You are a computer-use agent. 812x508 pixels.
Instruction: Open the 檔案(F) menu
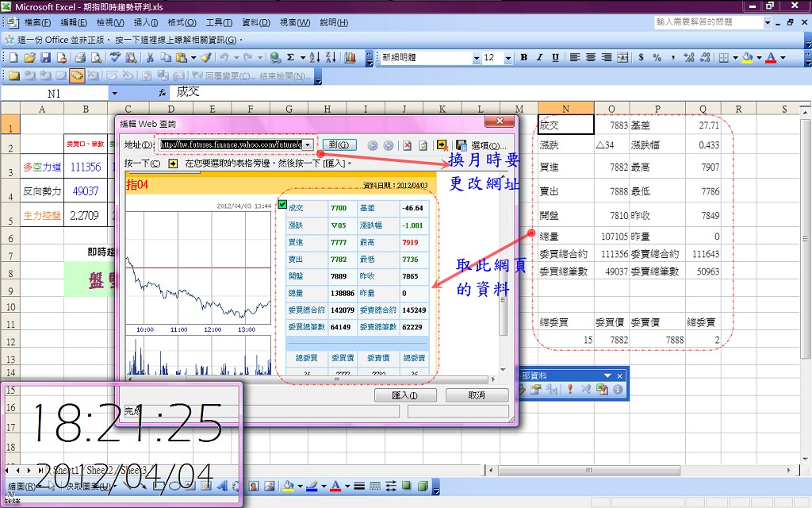tap(37, 23)
